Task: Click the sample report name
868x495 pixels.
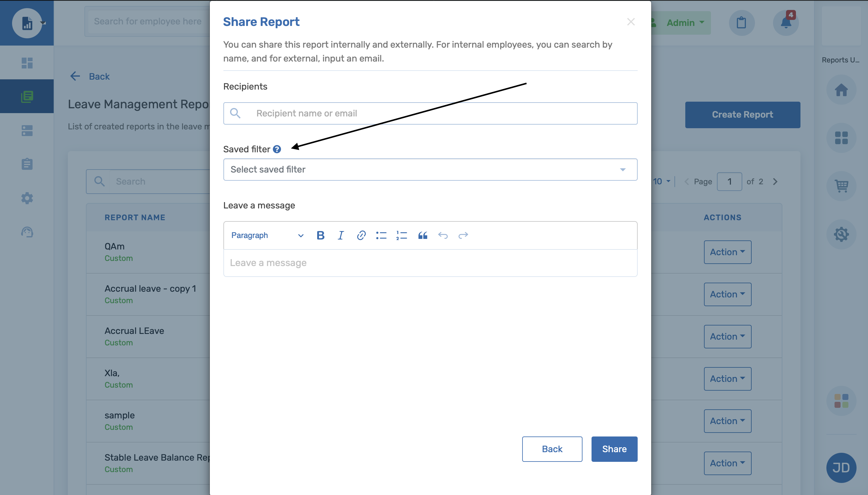Action: [120, 415]
